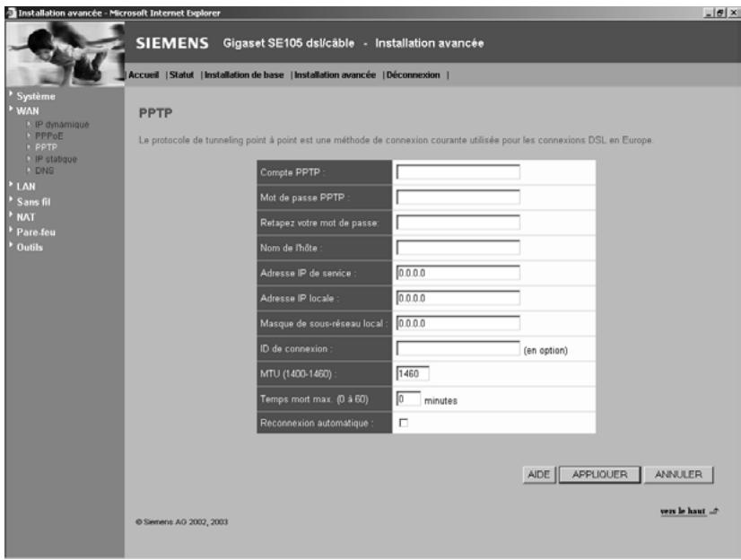Select IP statique under WAN
This screenshot has height=560, width=741.
pyautogui.click(x=56, y=159)
